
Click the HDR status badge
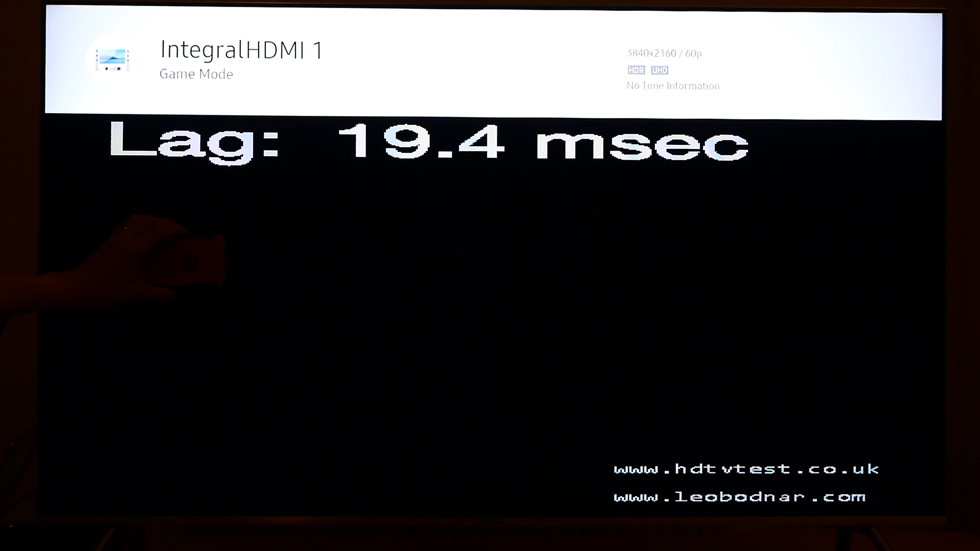(x=635, y=70)
